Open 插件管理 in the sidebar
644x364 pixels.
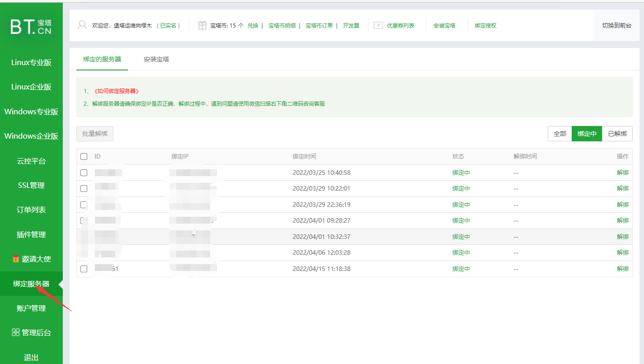[31, 234]
